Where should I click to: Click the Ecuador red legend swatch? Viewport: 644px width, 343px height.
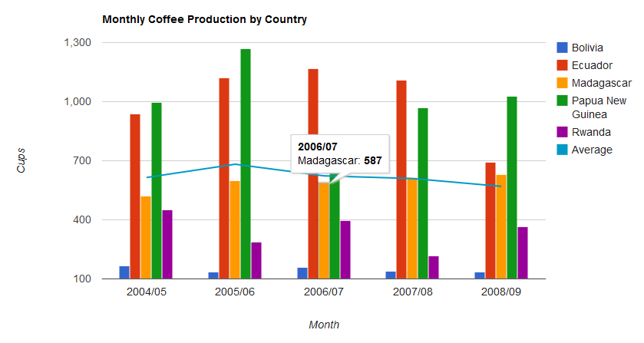click(x=562, y=65)
